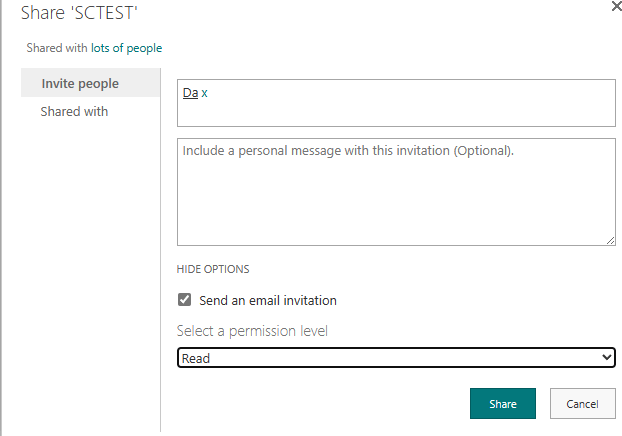622x436 pixels.
Task: Click the 'Send an email invitation' label
Action: 268,300
